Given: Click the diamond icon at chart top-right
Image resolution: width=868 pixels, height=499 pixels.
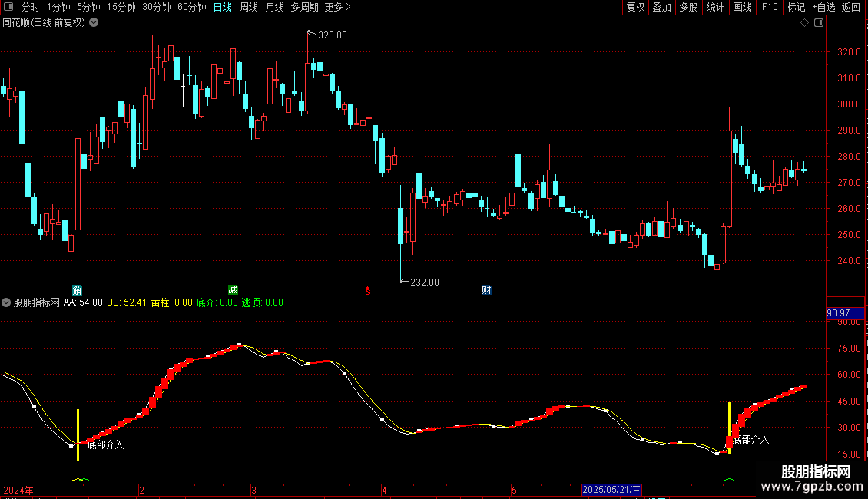Looking at the screenshot, I should (x=805, y=23).
